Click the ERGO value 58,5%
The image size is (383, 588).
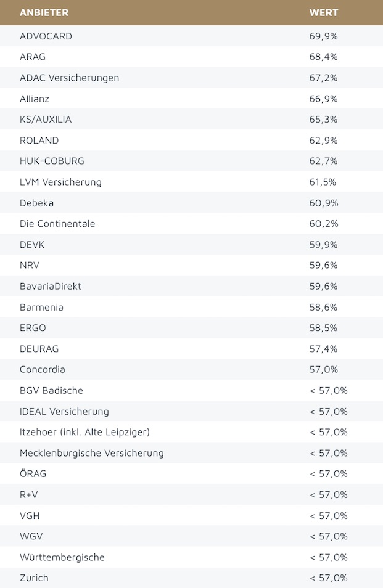(x=323, y=328)
